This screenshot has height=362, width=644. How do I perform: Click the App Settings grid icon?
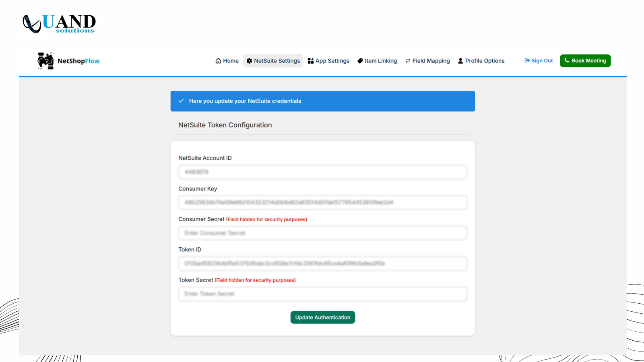(x=311, y=61)
